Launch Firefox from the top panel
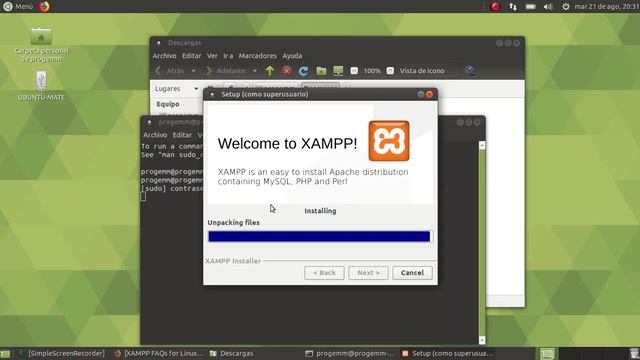The image size is (640, 360). pyautogui.click(x=44, y=7)
